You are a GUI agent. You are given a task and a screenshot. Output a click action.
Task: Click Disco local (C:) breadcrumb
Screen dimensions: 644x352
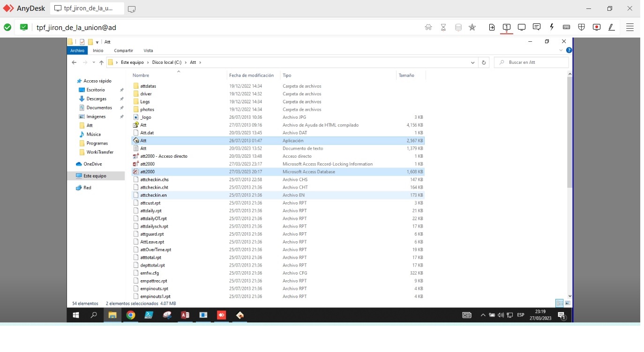167,62
